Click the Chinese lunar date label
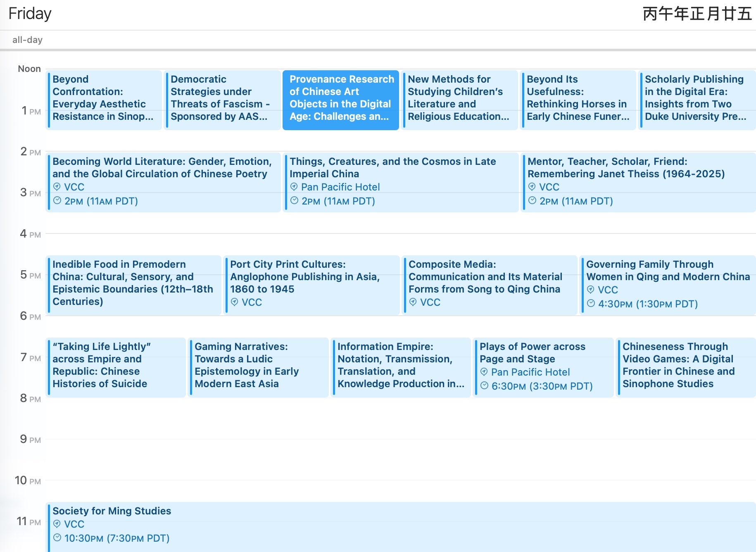The height and width of the screenshot is (552, 756). click(x=697, y=14)
